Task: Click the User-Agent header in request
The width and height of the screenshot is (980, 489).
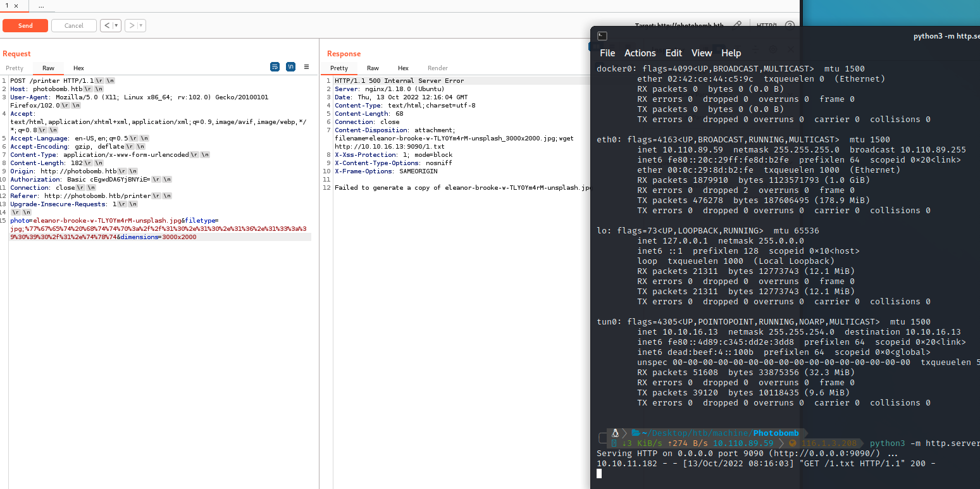Action: coord(139,101)
